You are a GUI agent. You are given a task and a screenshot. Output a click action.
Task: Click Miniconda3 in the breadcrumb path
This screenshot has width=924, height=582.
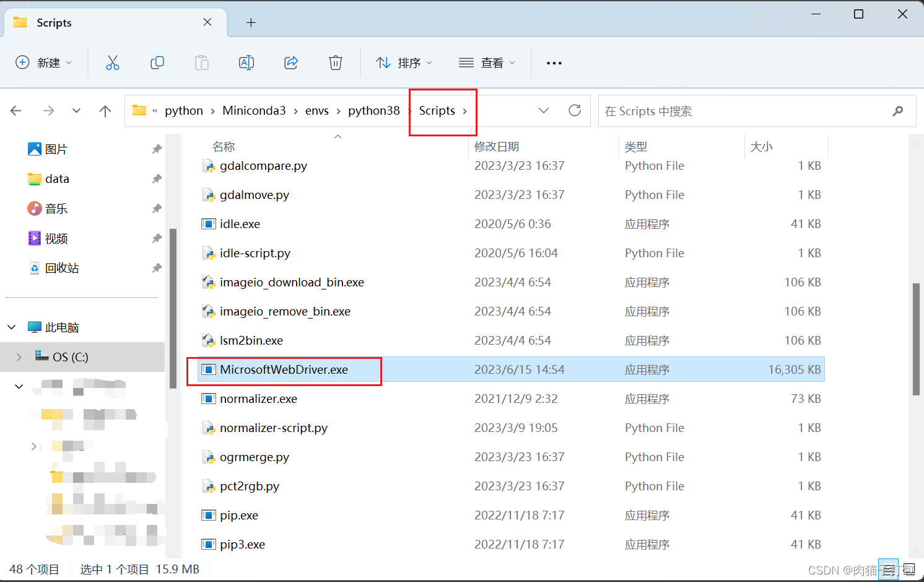click(x=254, y=110)
